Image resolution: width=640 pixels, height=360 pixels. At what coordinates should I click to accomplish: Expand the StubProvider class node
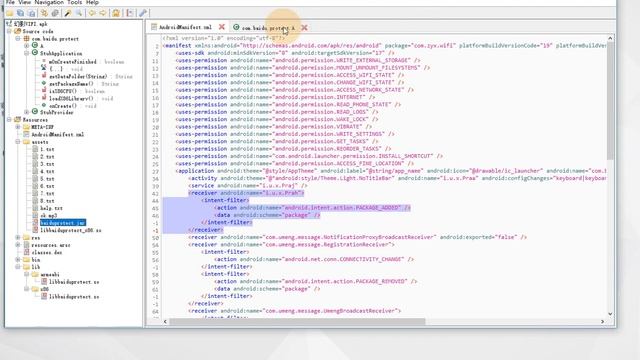[x=27, y=112]
